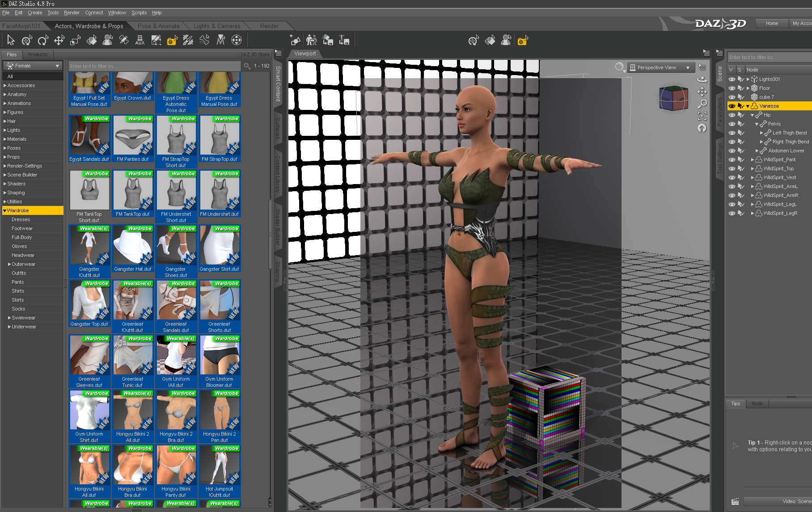Toggle visibility of WildSpirit_Top
The width and height of the screenshot is (812, 512).
tap(732, 168)
